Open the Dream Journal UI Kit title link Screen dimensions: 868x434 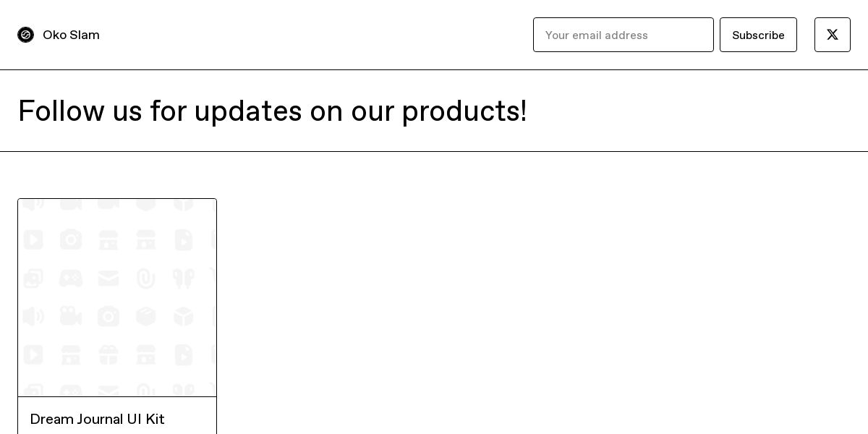click(x=98, y=419)
